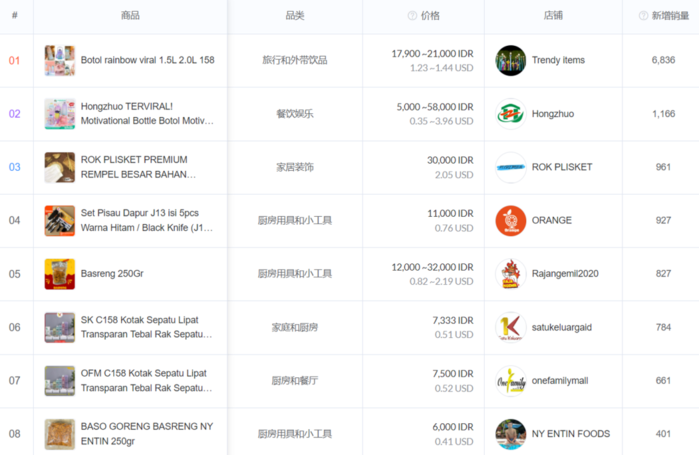The width and height of the screenshot is (699, 455).
Task: Click the 旅行和外带饮品 category link
Action: [294, 60]
